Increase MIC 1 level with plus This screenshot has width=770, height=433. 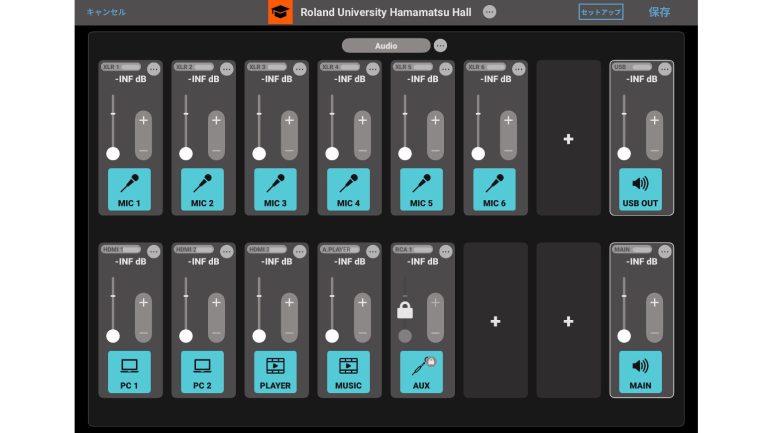[143, 121]
